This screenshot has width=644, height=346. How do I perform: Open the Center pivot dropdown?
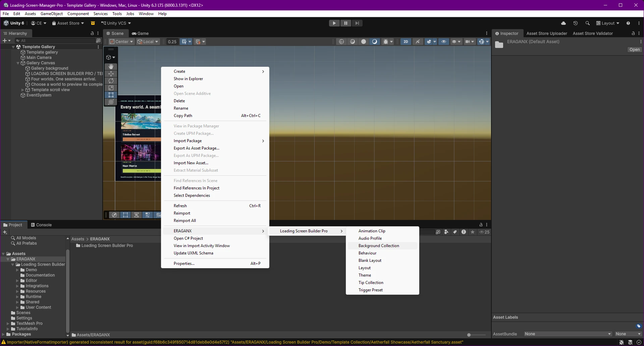(x=121, y=42)
